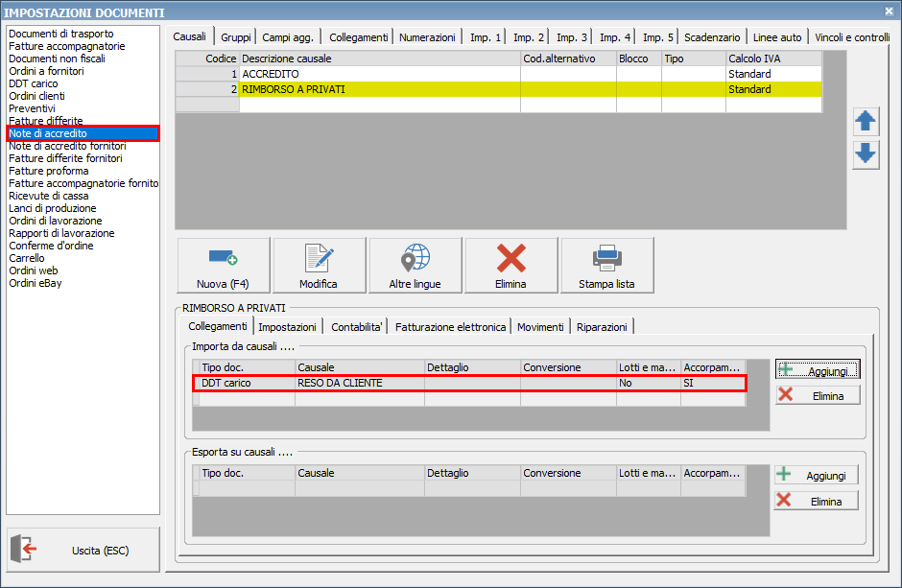Select Ordini a fornitori

(x=46, y=71)
